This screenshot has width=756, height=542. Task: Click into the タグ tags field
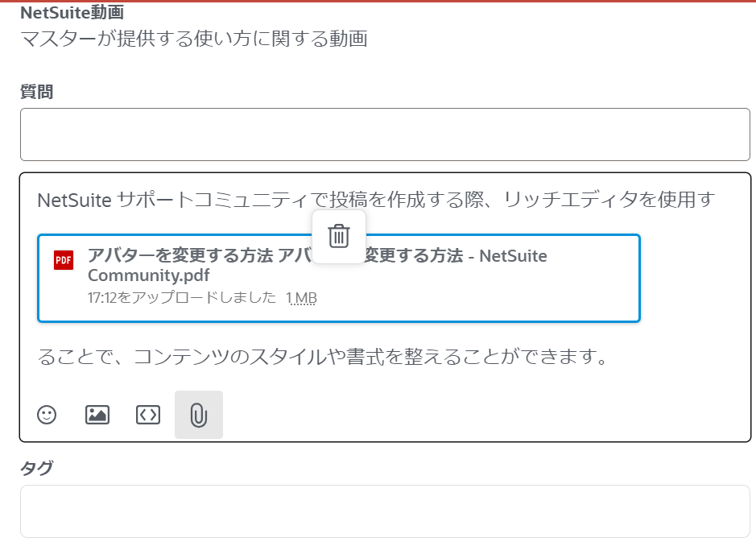[385, 511]
